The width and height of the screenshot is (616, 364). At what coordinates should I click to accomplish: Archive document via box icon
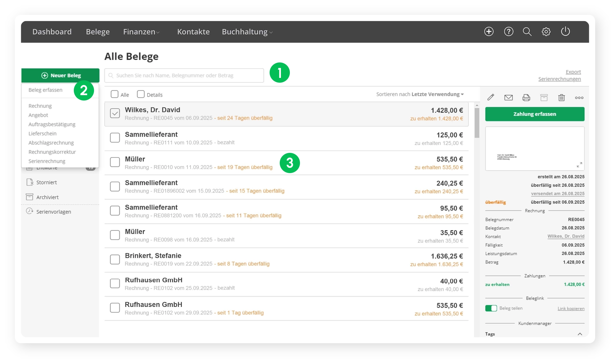(x=544, y=97)
